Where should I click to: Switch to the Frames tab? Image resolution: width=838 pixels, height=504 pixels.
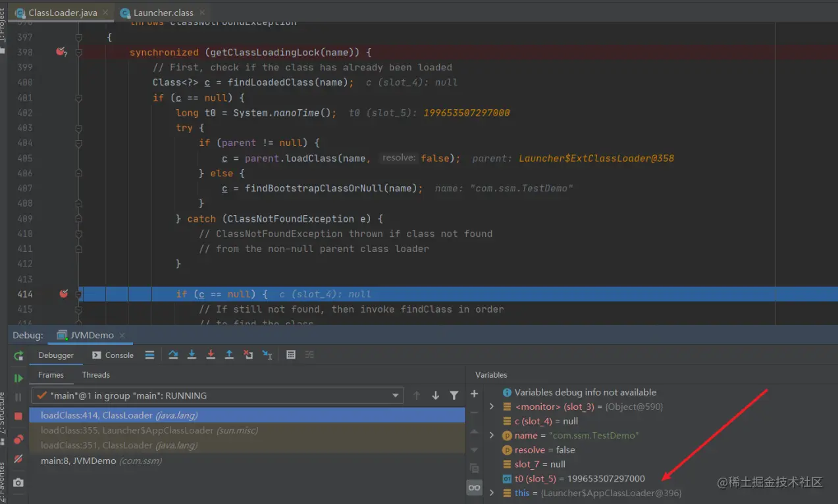click(51, 375)
